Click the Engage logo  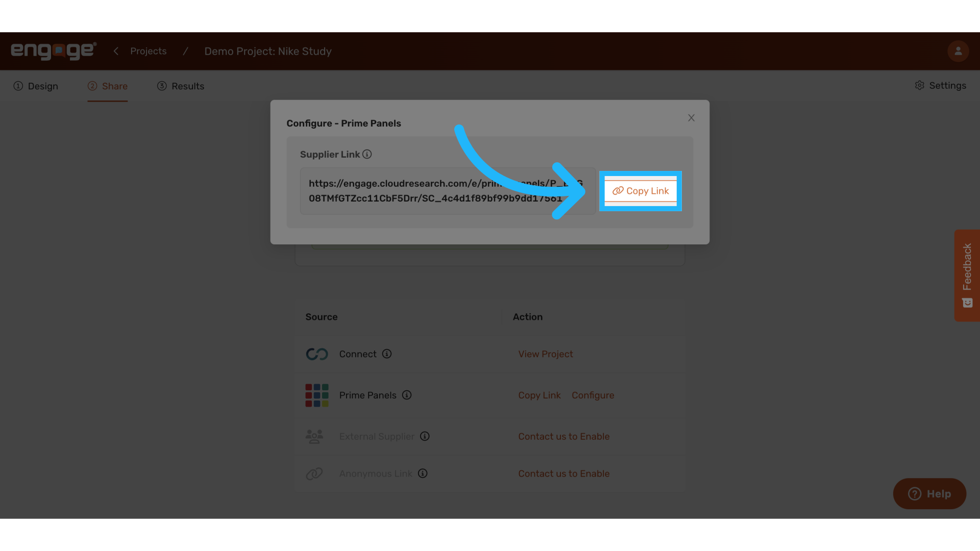[54, 51]
